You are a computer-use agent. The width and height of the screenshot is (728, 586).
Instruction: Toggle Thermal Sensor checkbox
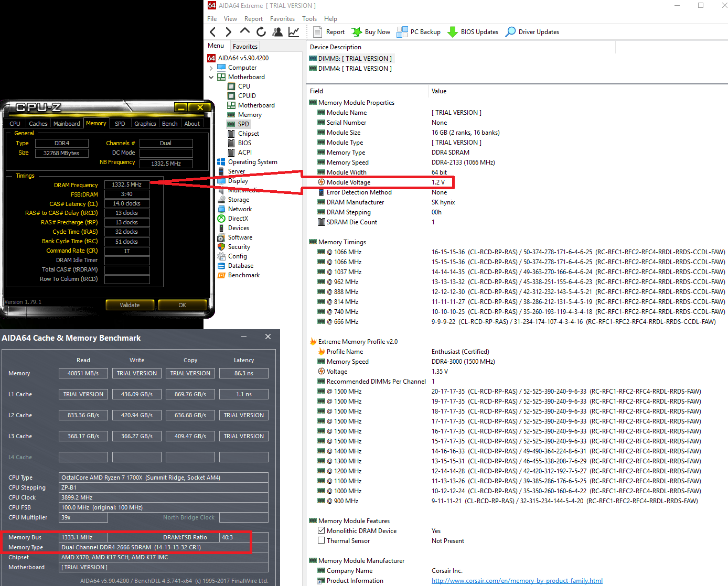pyautogui.click(x=322, y=540)
